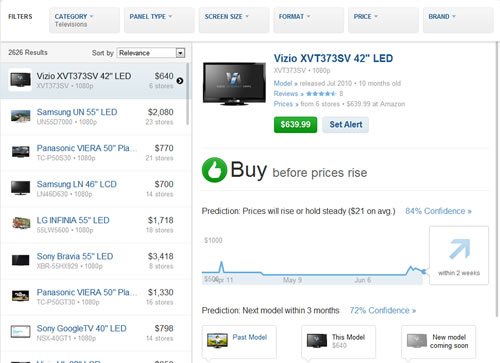Open the Brand filter dropdown

click(458, 20)
